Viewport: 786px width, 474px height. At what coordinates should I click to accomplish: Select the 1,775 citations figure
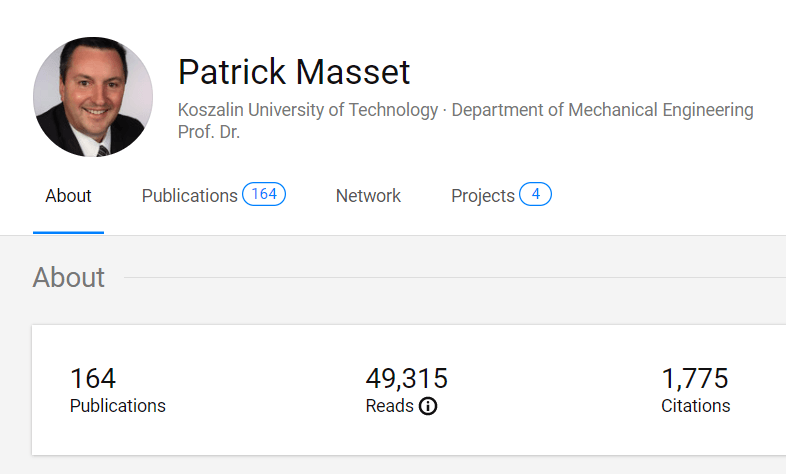(x=694, y=379)
